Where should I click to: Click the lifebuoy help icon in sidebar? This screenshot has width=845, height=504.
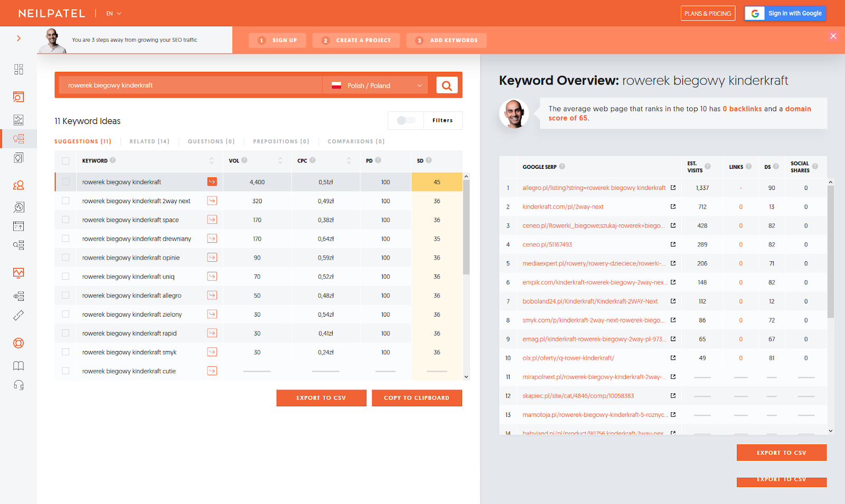(x=18, y=343)
